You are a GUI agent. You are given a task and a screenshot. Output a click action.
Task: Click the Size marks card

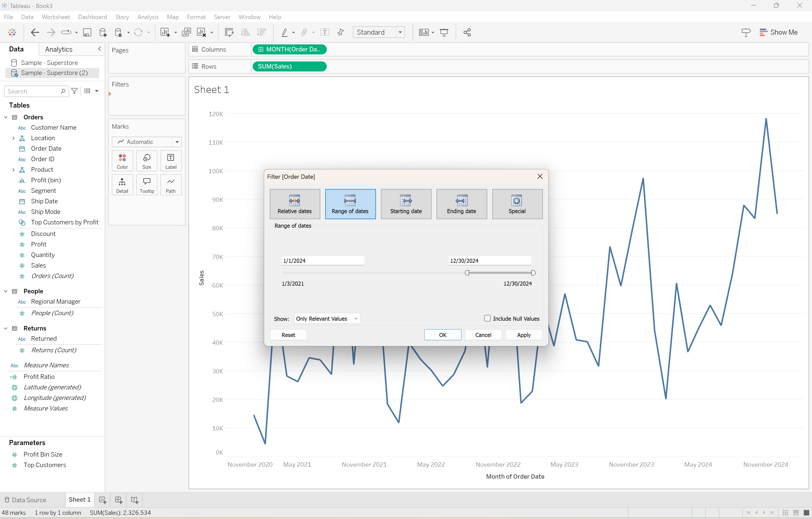[147, 161]
